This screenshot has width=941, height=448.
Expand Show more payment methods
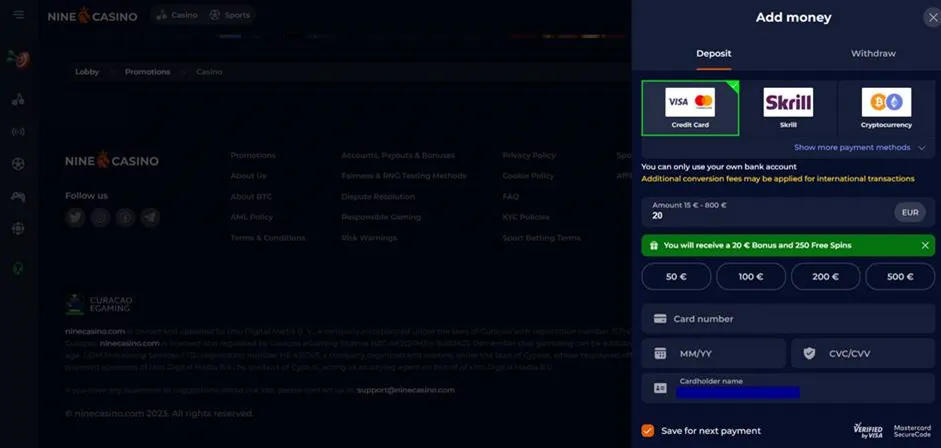pyautogui.click(x=859, y=148)
